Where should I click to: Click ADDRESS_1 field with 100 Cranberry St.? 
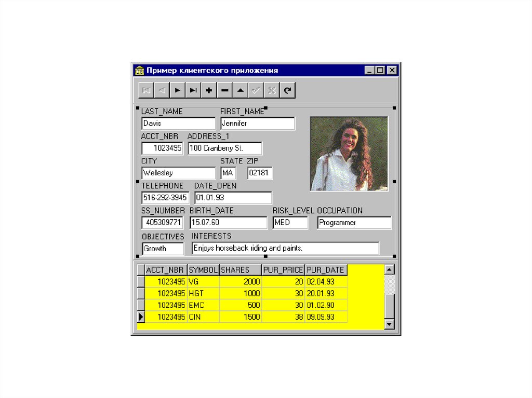[225, 148]
